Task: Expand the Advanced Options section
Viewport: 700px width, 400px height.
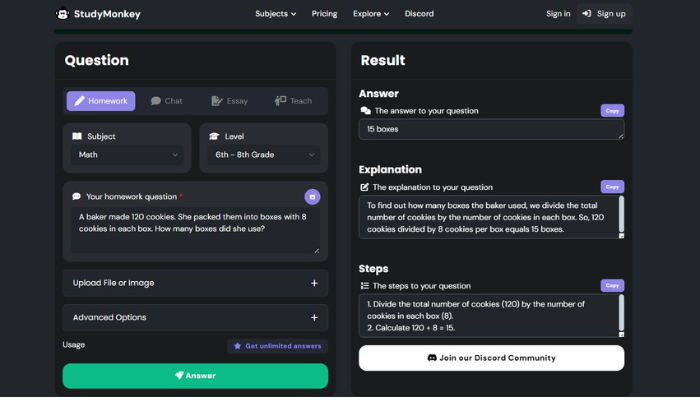Action: (195, 317)
